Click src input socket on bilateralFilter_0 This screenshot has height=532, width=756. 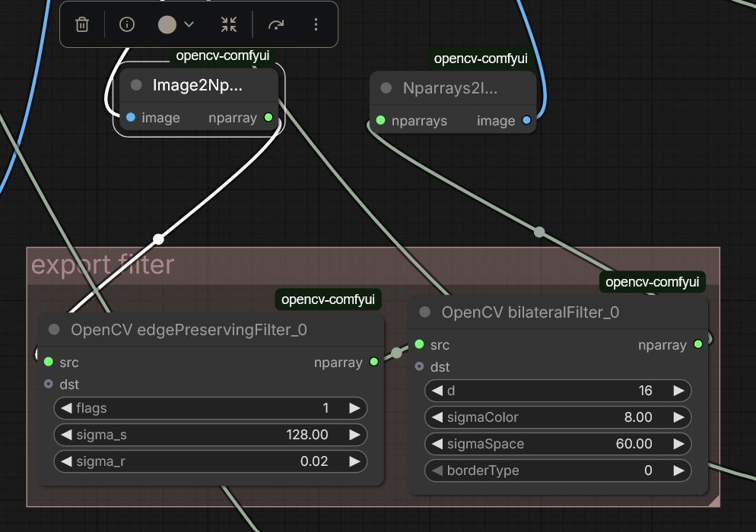419,344
